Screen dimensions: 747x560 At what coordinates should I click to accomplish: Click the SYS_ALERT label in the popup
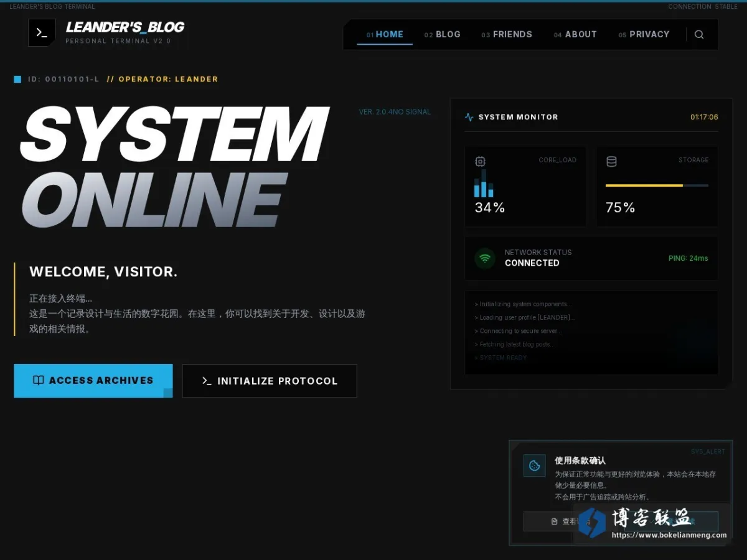click(x=708, y=452)
